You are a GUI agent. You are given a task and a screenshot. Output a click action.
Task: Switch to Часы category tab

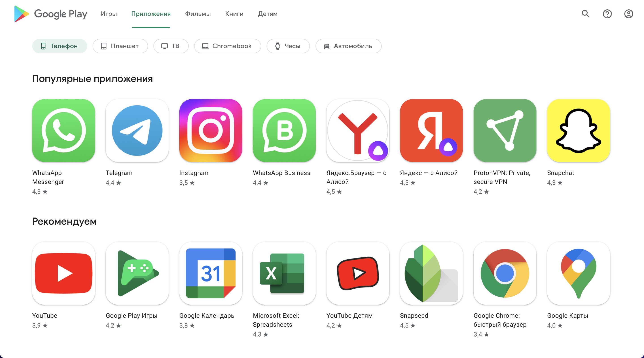(288, 46)
